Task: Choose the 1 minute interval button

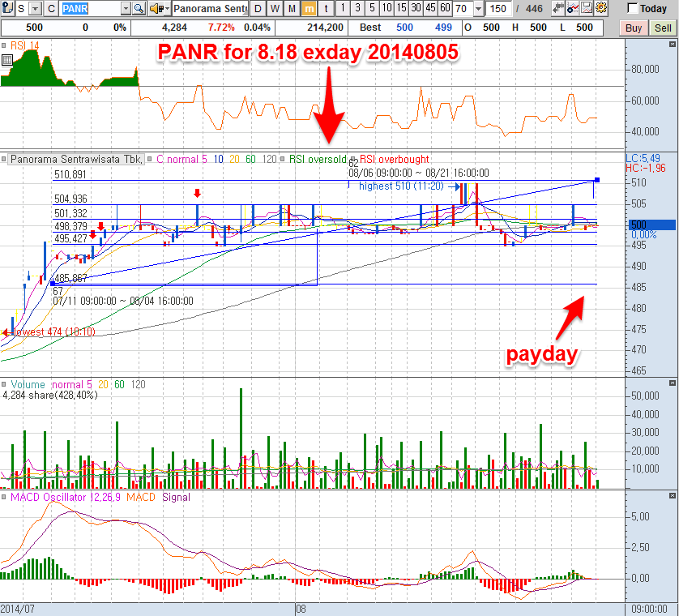Action: pos(343,8)
